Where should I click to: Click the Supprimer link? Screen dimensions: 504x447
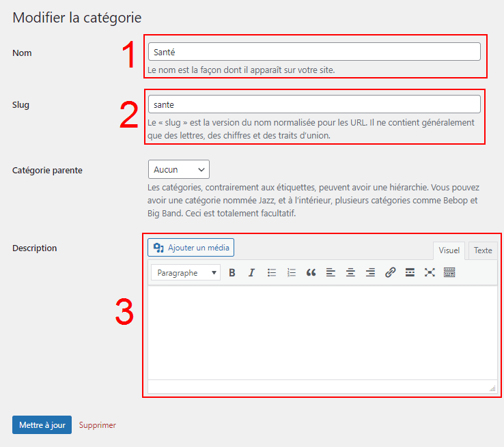pos(98,425)
